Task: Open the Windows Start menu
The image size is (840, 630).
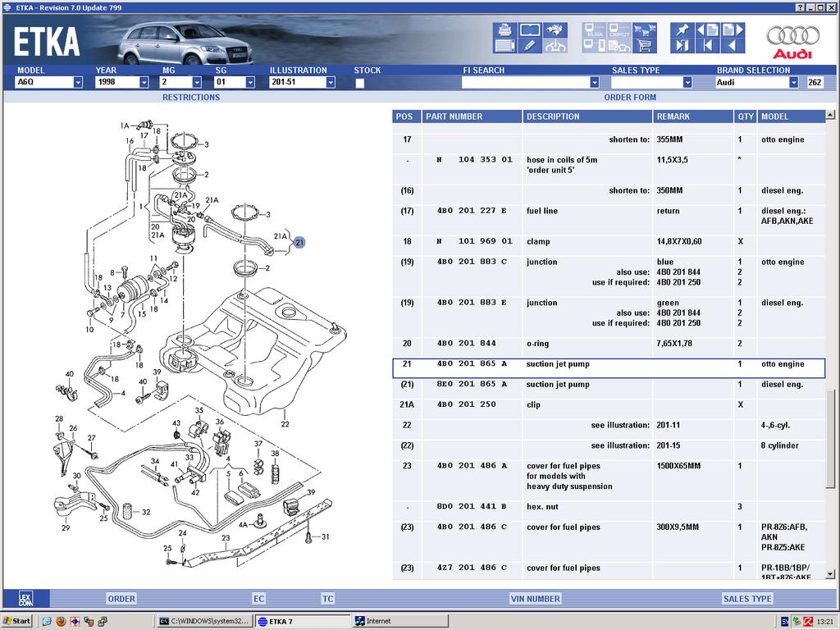Action: click(16, 621)
